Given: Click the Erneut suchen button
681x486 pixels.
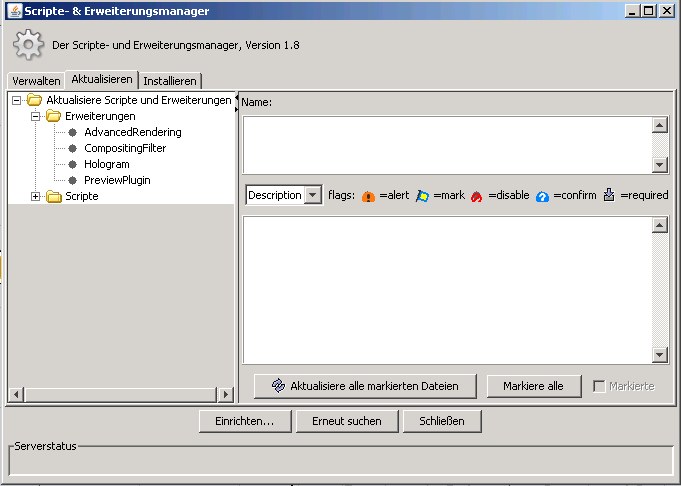Looking at the screenshot, I should point(347,421).
